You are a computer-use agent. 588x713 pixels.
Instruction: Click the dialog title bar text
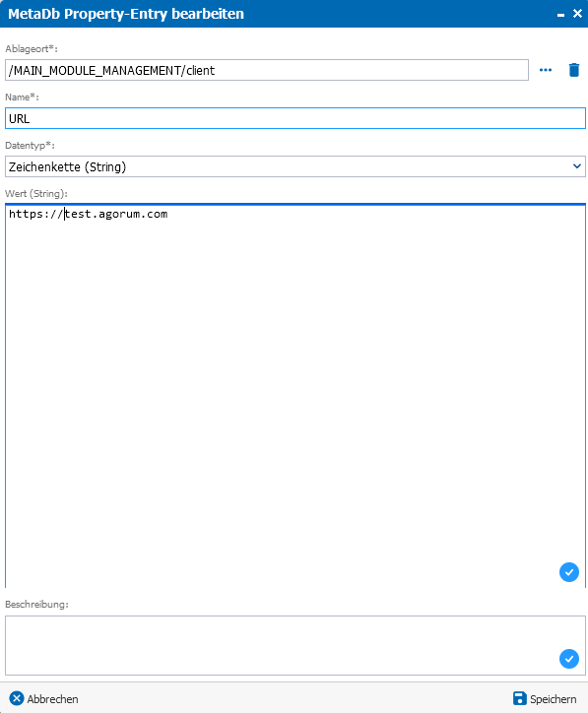pos(126,14)
